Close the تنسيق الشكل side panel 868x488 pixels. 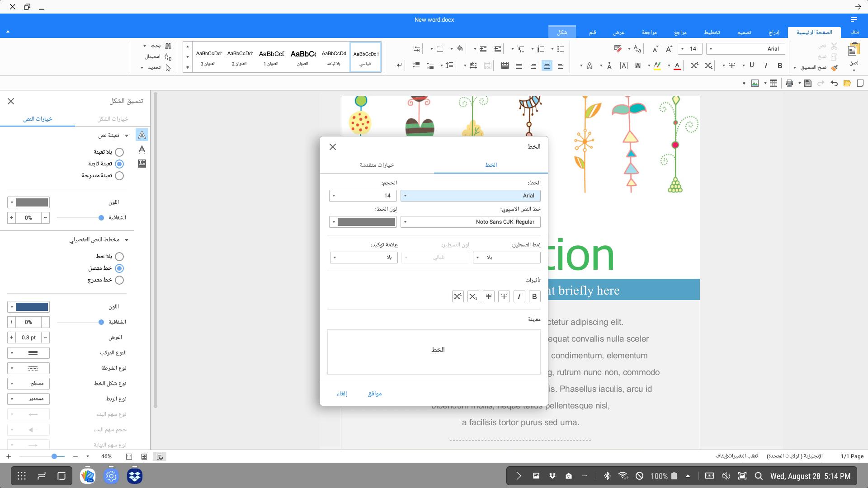point(11,101)
